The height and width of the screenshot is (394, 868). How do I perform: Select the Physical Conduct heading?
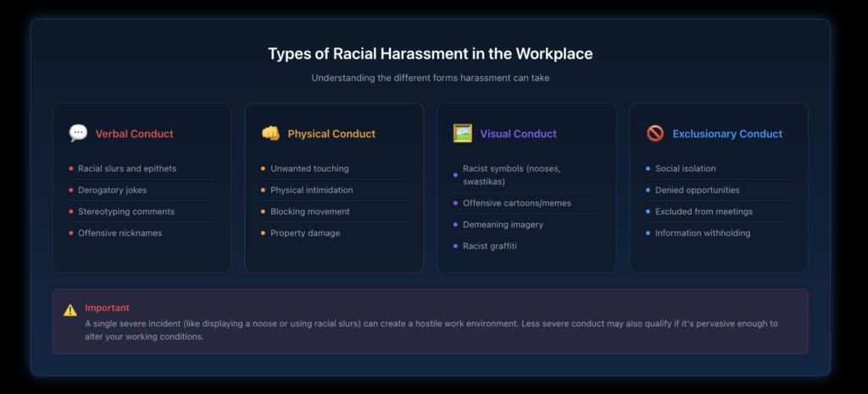[331, 134]
